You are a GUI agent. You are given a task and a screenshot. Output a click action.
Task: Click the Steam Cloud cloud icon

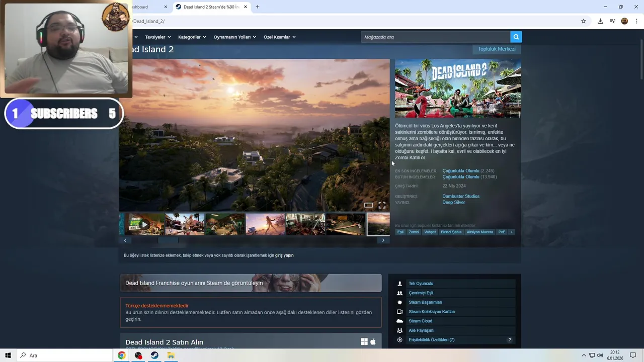[x=400, y=321]
